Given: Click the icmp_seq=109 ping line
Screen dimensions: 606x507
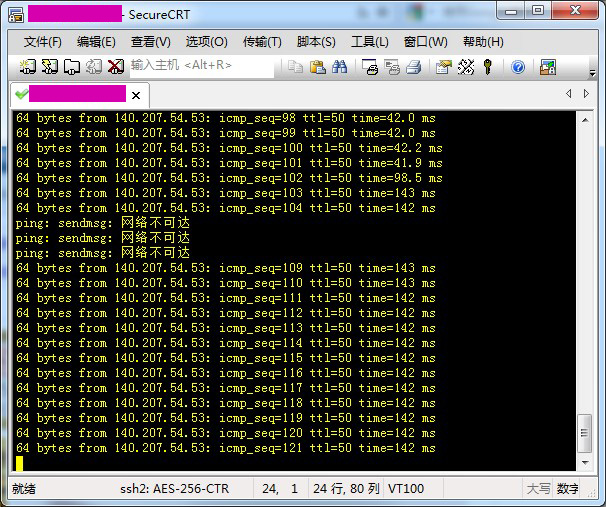Looking at the screenshot, I should 226,268.
